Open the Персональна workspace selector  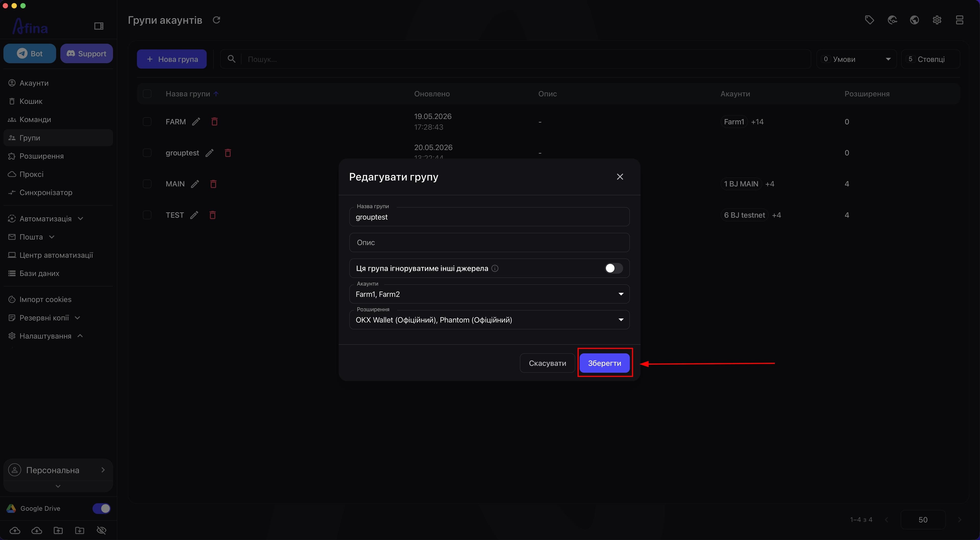tap(58, 470)
